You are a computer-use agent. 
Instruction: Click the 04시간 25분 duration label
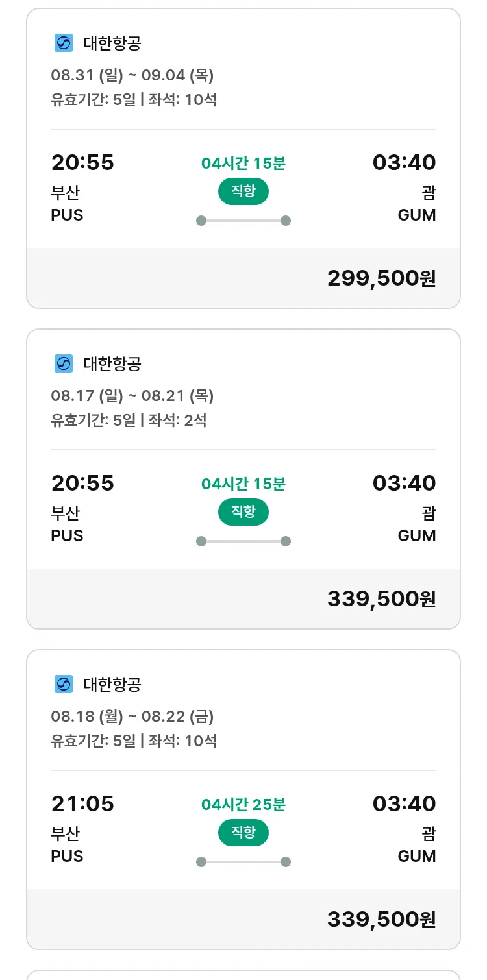[243, 805]
